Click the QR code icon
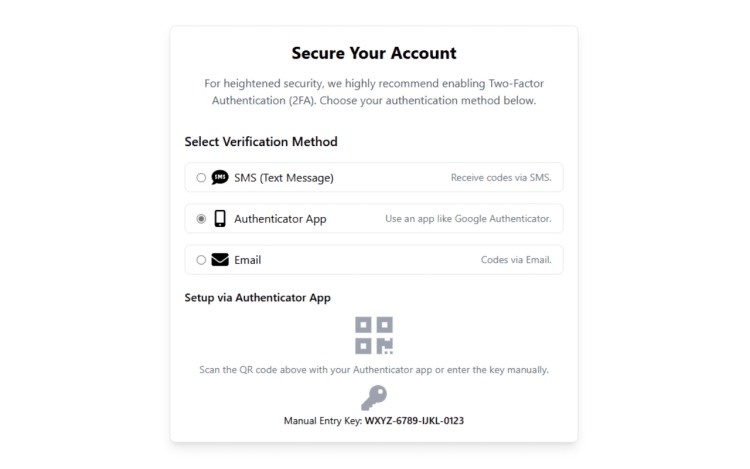Viewport: 750px width, 469px height. (x=374, y=335)
